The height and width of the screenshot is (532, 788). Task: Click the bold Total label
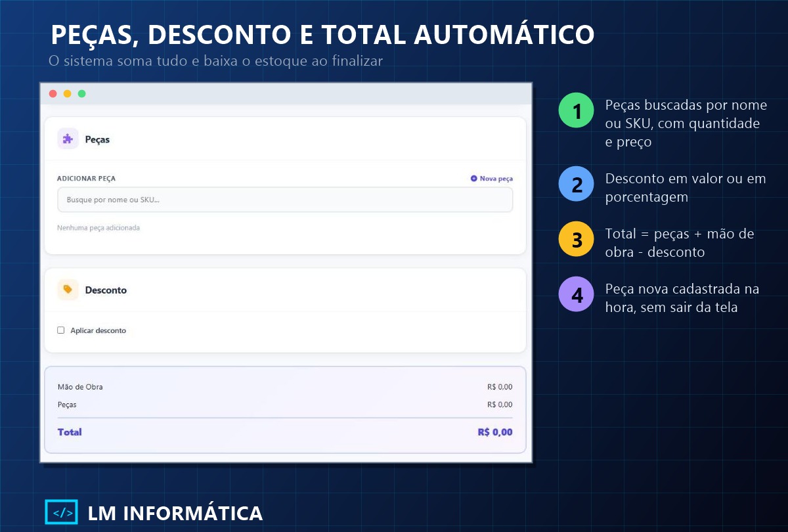click(70, 432)
